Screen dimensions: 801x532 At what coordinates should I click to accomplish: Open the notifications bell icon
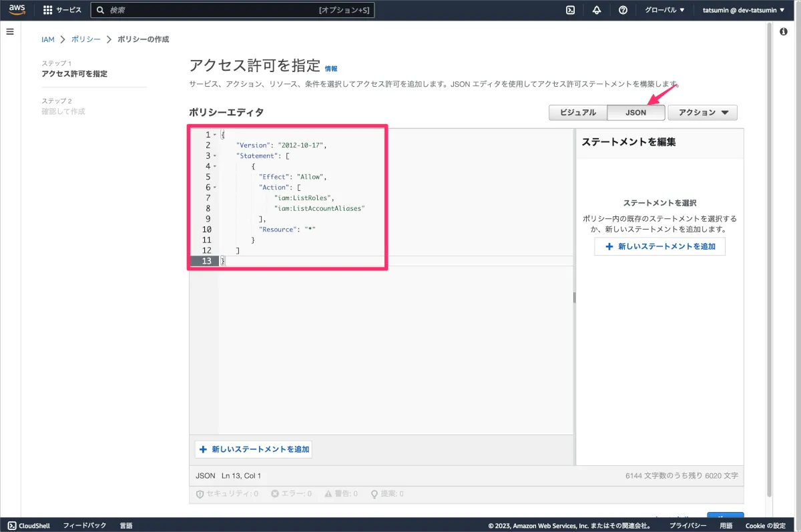(x=597, y=10)
